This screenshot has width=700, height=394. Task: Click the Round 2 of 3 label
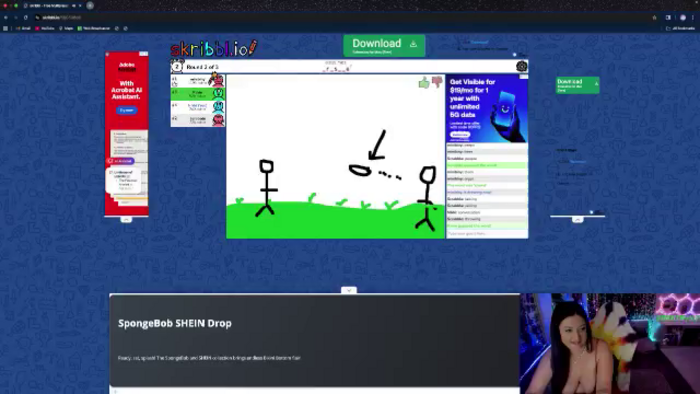(x=202, y=67)
